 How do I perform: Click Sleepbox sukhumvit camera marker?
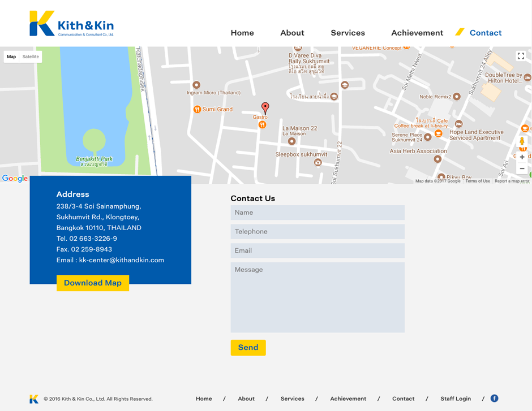coord(318,163)
